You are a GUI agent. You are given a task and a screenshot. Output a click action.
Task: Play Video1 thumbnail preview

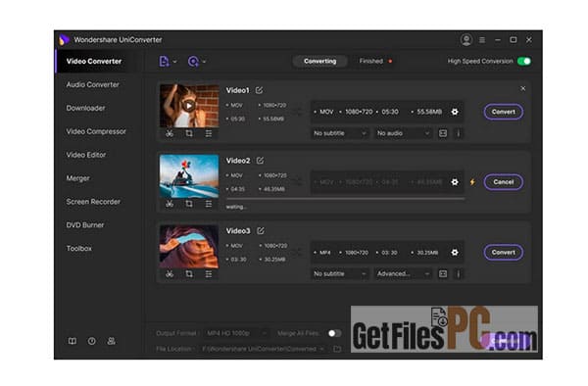[189, 106]
